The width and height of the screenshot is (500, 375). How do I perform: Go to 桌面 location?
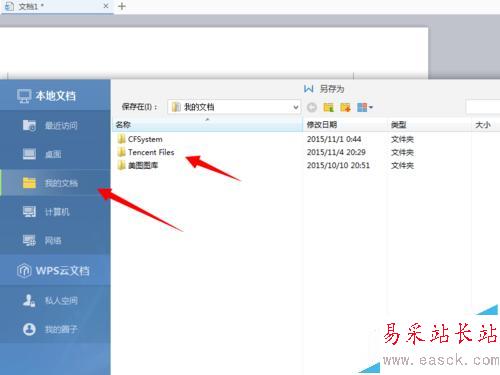tap(55, 154)
